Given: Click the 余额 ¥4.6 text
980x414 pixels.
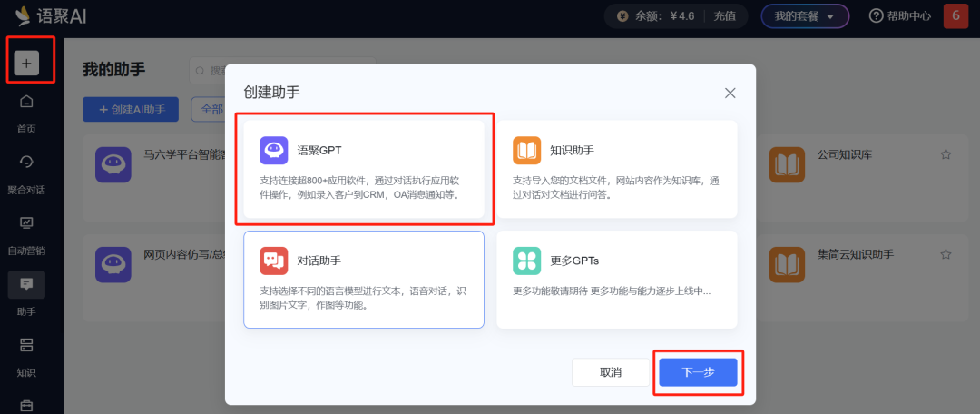Looking at the screenshot, I should [665, 16].
